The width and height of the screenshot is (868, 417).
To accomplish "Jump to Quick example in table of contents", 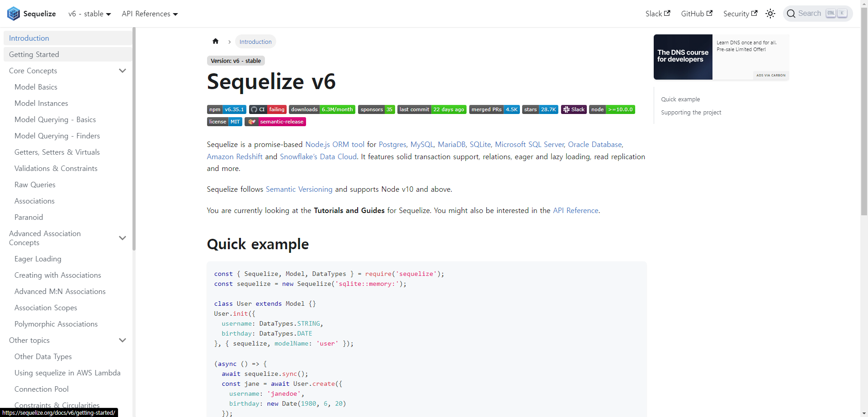I will (680, 99).
